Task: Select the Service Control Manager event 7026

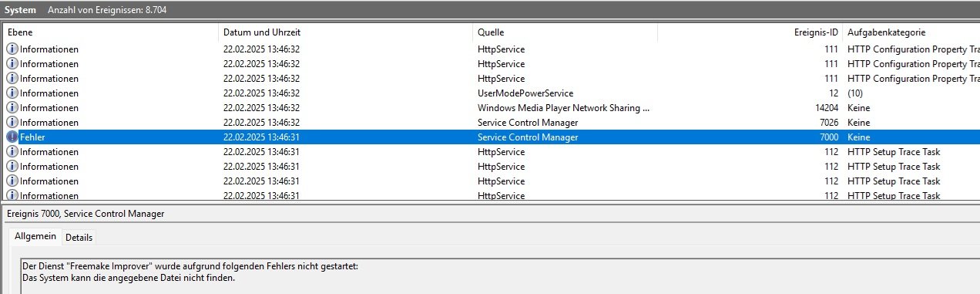Action: [492, 123]
